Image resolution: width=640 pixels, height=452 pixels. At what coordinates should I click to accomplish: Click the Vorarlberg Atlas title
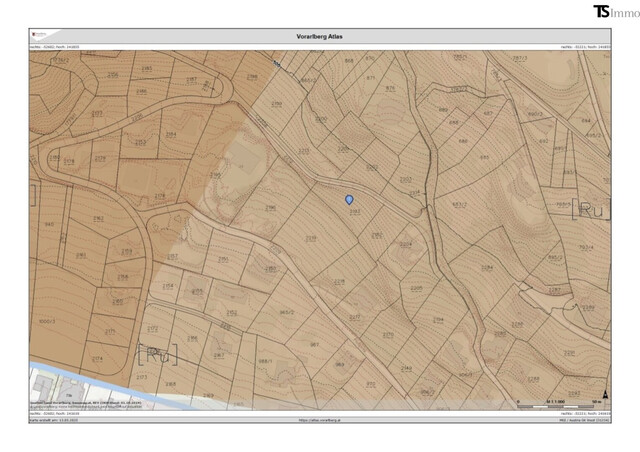tap(321, 36)
